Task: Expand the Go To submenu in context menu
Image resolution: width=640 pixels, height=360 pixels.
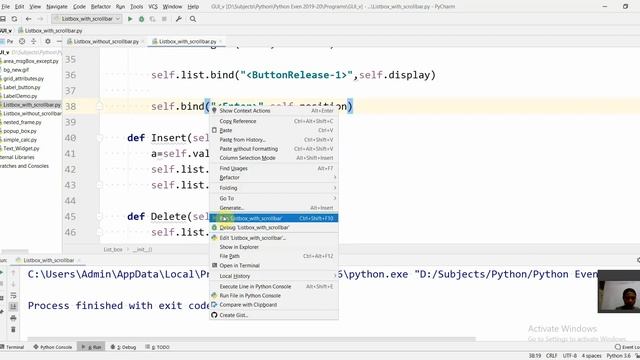Action: (273, 198)
